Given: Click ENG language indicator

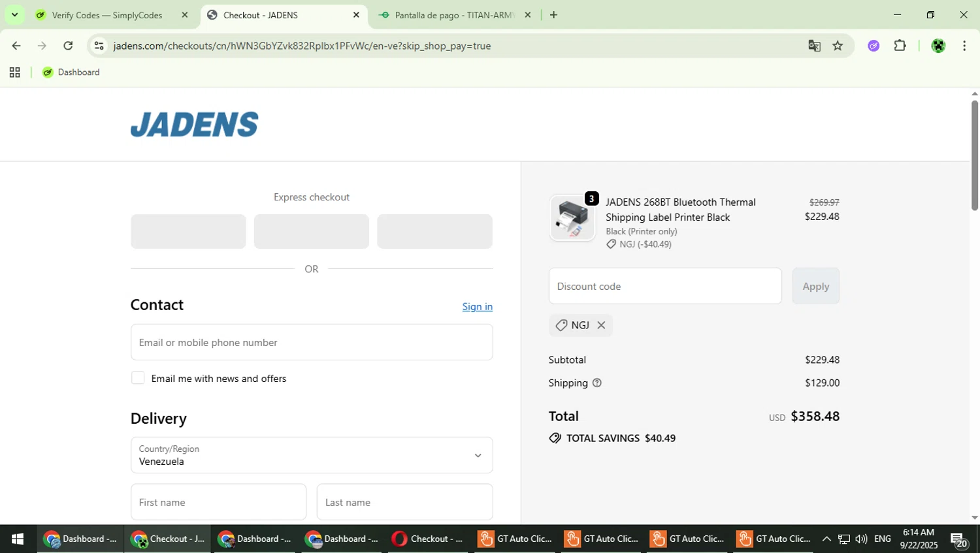Looking at the screenshot, I should (x=883, y=539).
